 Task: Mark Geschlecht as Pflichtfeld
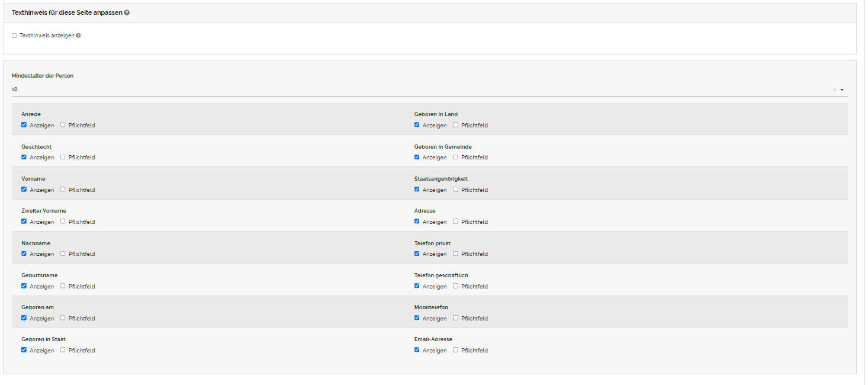coord(63,157)
